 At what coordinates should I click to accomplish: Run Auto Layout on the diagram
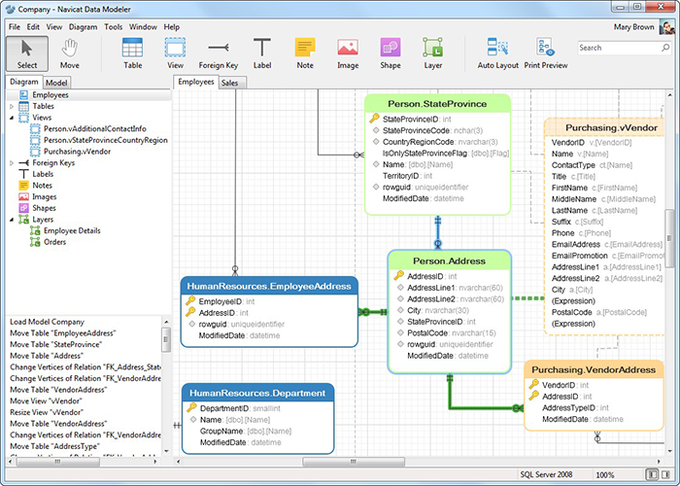(497, 53)
